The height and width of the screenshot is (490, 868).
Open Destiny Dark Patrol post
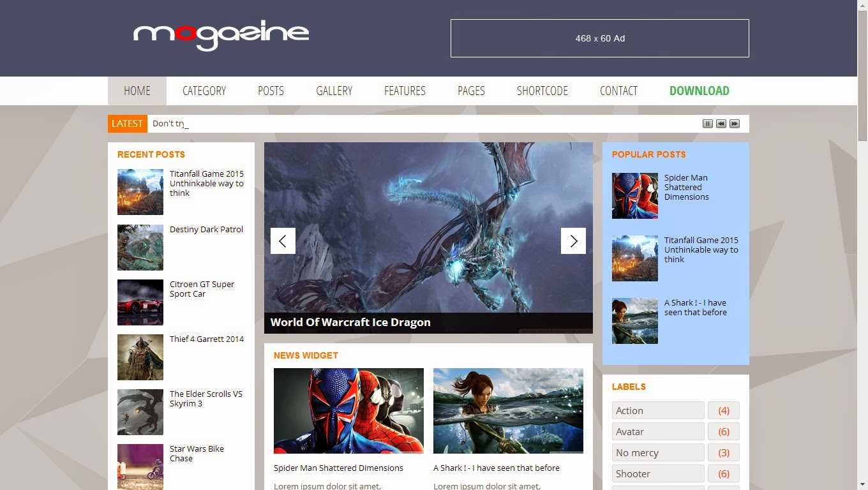pyautogui.click(x=206, y=229)
